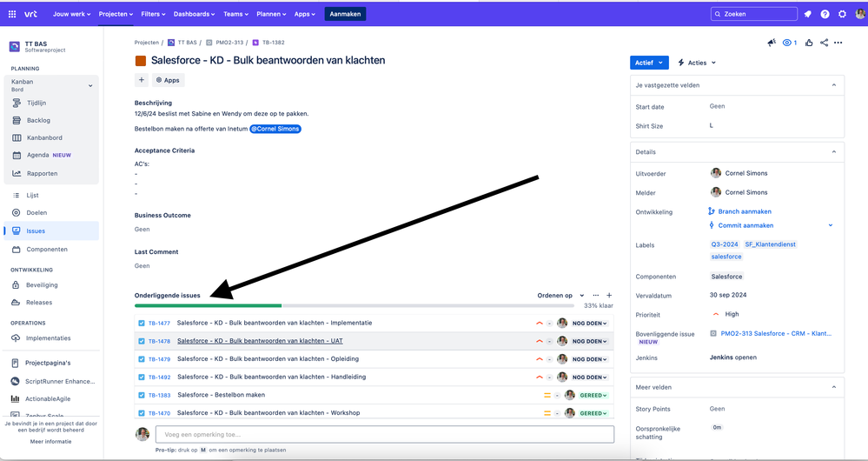868x461 pixels.
Task: Click the child issues progress bar
Action: (x=354, y=305)
